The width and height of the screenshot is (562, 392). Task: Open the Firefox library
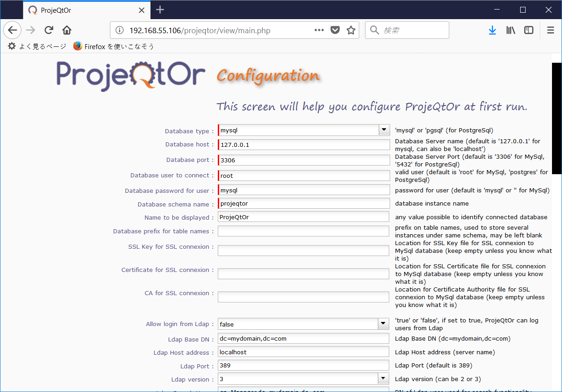coord(510,30)
